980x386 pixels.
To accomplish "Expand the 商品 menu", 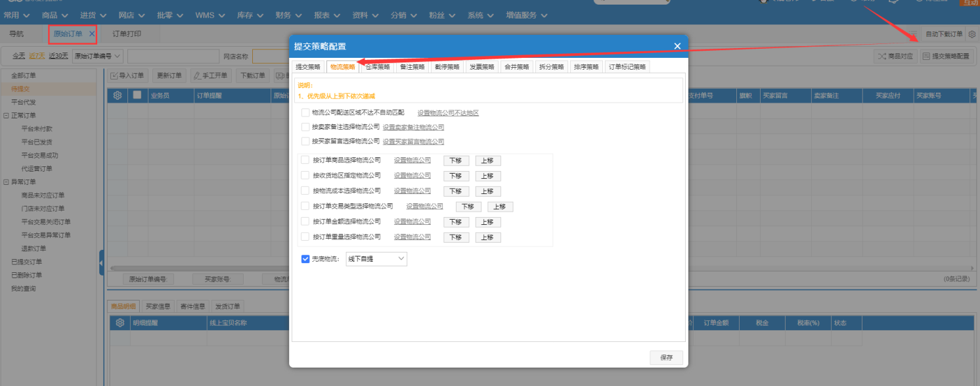I will (x=55, y=14).
